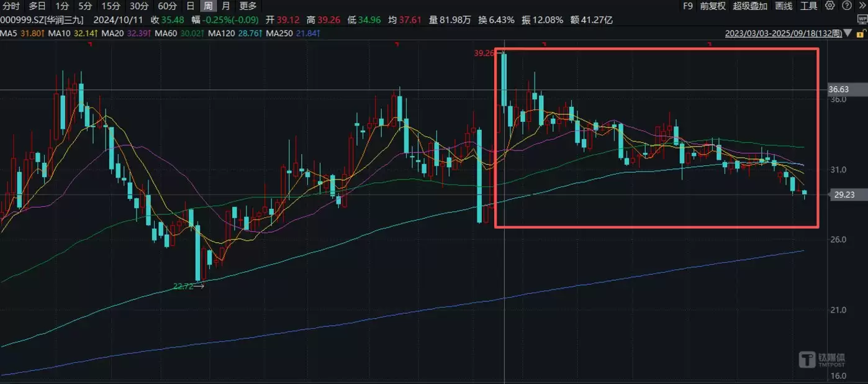Open the 工具 tools menu
868x384 pixels.
808,6
